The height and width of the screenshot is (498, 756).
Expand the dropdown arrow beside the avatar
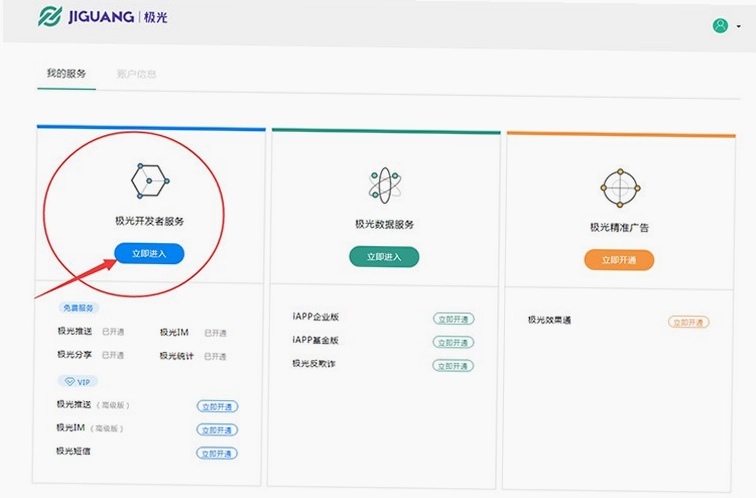739,27
